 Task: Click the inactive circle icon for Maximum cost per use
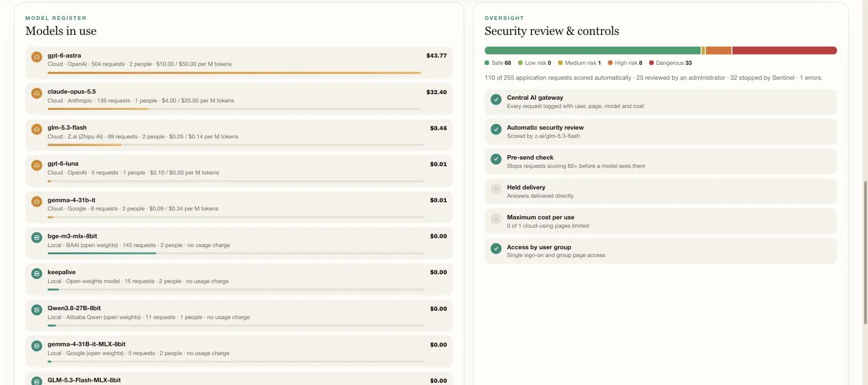point(496,219)
